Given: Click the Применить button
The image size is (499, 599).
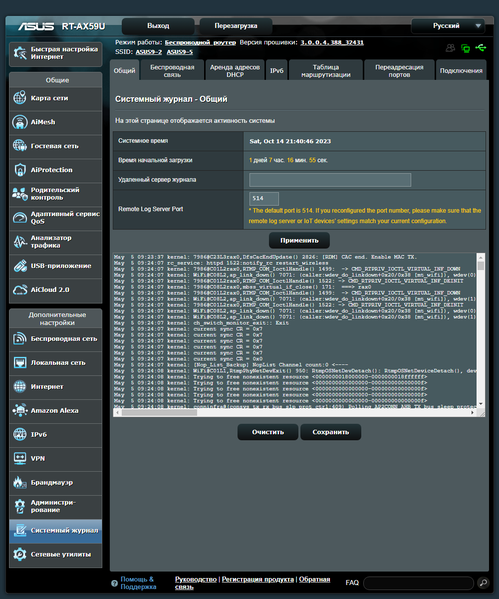Looking at the screenshot, I should pyautogui.click(x=299, y=240).
